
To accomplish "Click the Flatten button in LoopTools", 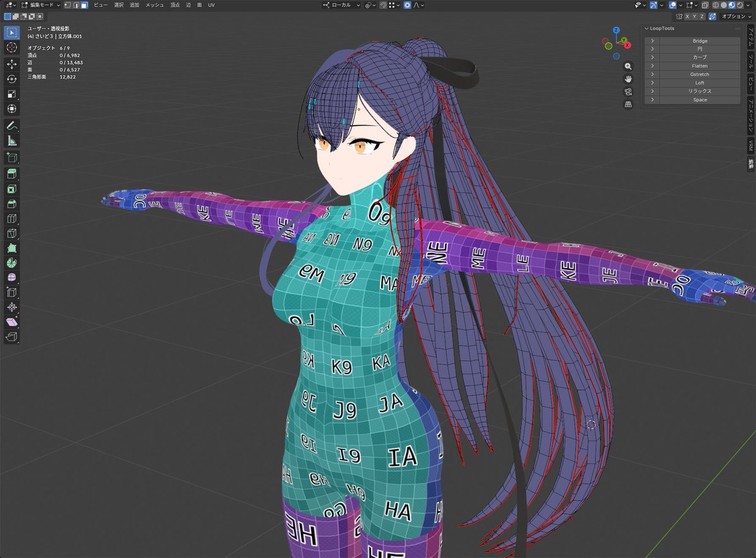I will [699, 65].
